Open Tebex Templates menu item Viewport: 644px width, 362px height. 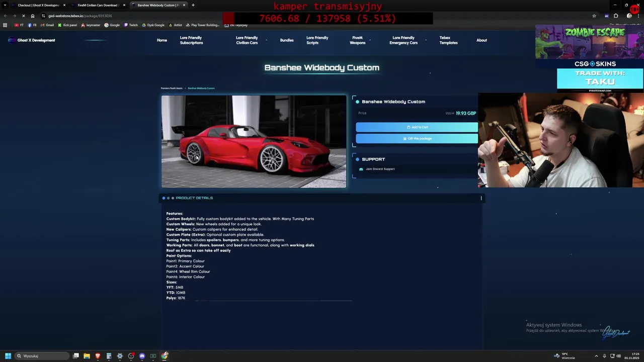[x=448, y=40]
